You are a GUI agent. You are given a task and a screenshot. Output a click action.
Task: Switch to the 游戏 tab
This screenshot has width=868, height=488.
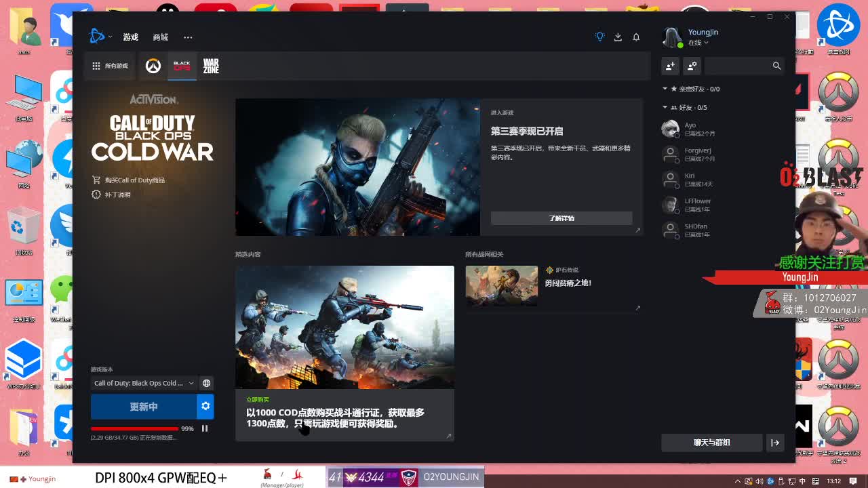130,37
